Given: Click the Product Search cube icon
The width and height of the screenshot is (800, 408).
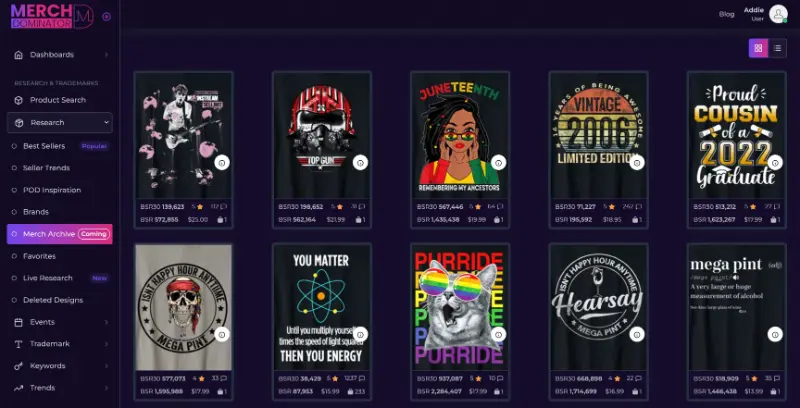Looking at the screenshot, I should point(18,100).
